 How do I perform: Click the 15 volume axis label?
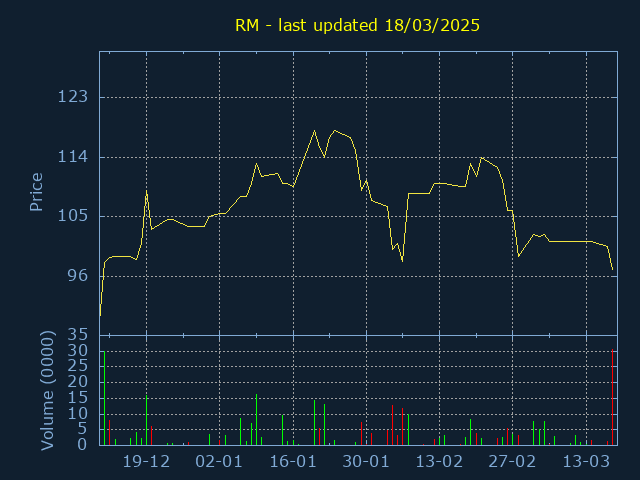[x=78, y=398]
